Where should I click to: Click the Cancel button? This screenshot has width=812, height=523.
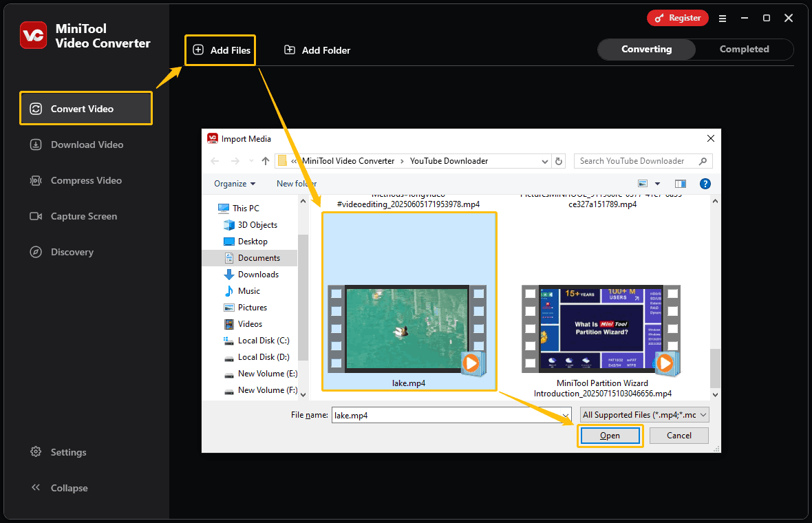click(679, 436)
